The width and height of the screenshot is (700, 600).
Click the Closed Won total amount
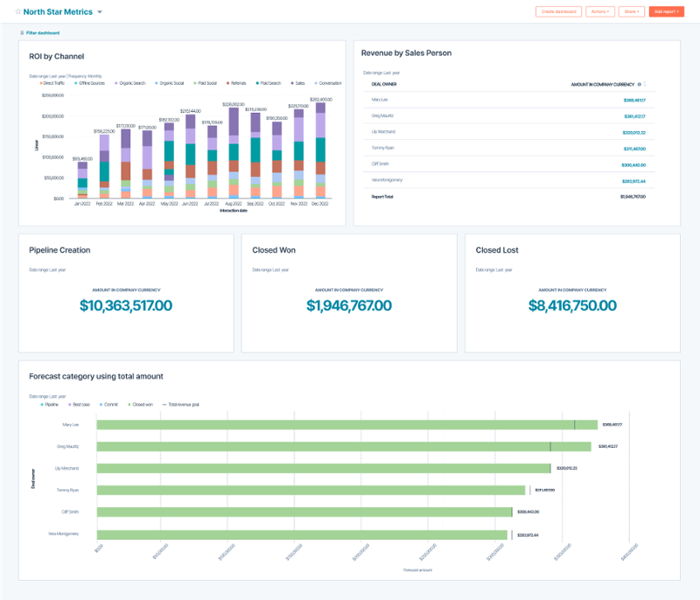click(x=349, y=305)
